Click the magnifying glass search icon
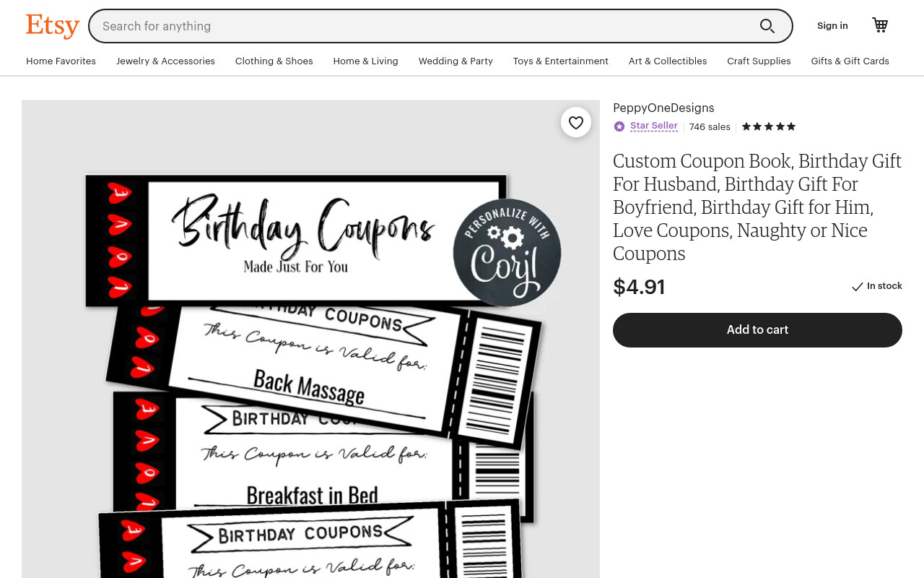Screen dimensions: 924x578 767,26
